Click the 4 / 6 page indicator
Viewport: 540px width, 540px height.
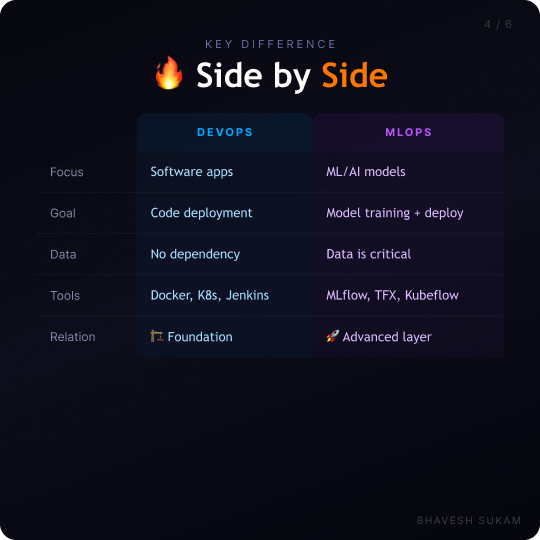498,24
